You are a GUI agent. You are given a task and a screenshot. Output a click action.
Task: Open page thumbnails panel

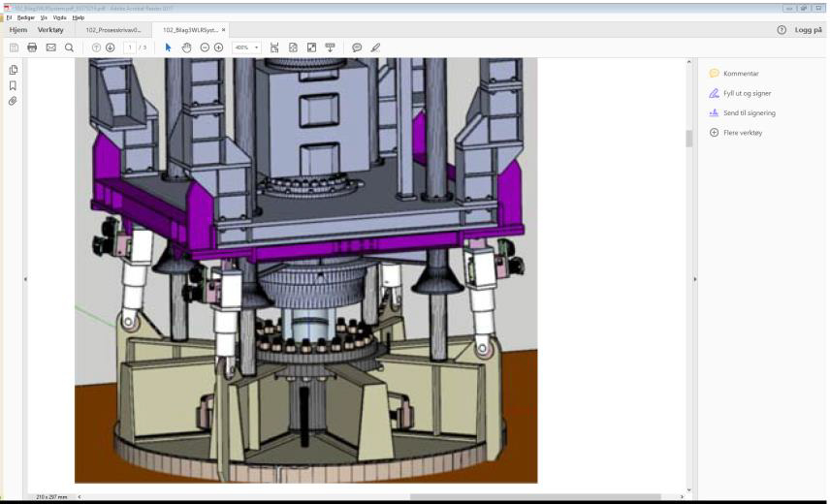[x=13, y=70]
